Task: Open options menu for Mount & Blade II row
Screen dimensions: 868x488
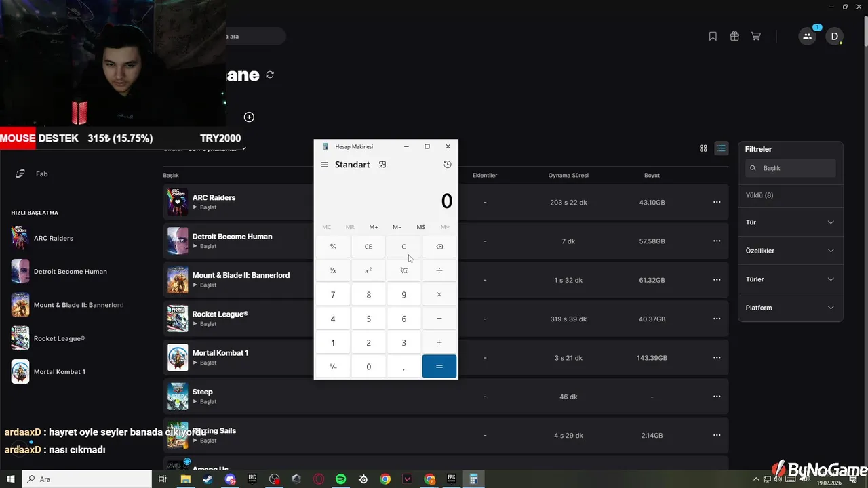Action: tap(717, 280)
